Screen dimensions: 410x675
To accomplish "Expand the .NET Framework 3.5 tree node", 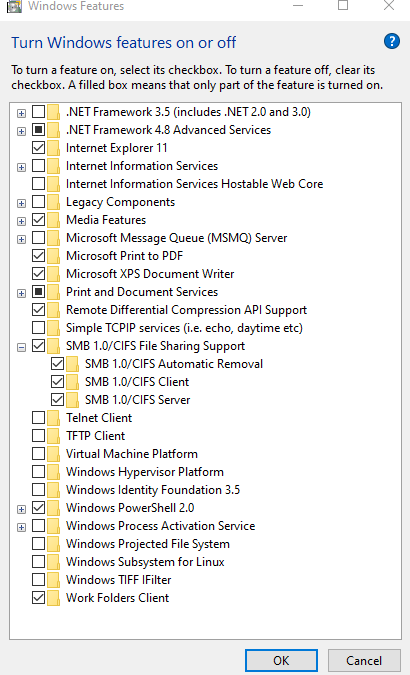I will (21, 113).
